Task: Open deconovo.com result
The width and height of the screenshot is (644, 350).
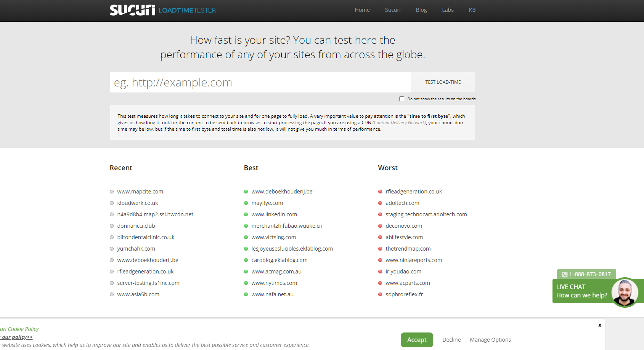Action: pyautogui.click(x=404, y=226)
